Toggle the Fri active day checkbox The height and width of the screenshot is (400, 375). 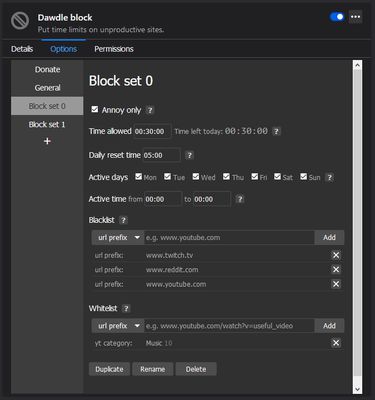[255, 176]
